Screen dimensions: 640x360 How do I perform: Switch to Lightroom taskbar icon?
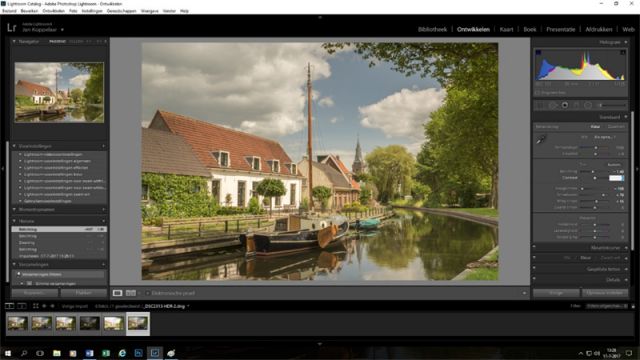tap(155, 353)
